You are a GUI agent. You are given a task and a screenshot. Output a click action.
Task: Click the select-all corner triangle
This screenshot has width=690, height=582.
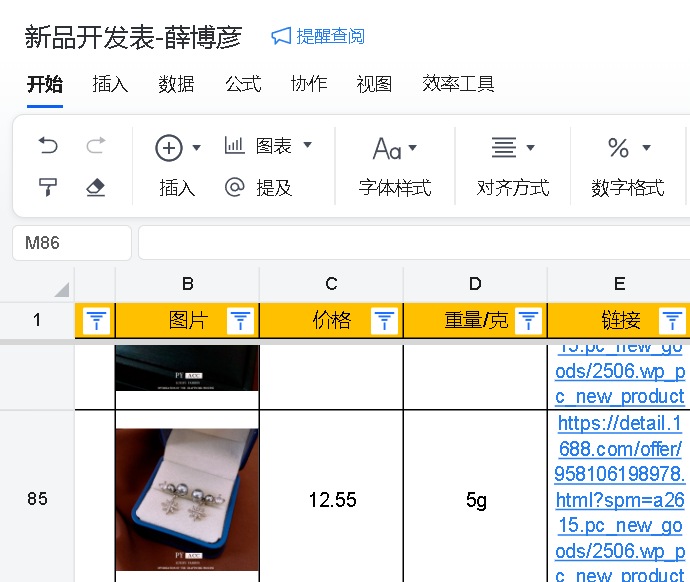(x=61, y=290)
